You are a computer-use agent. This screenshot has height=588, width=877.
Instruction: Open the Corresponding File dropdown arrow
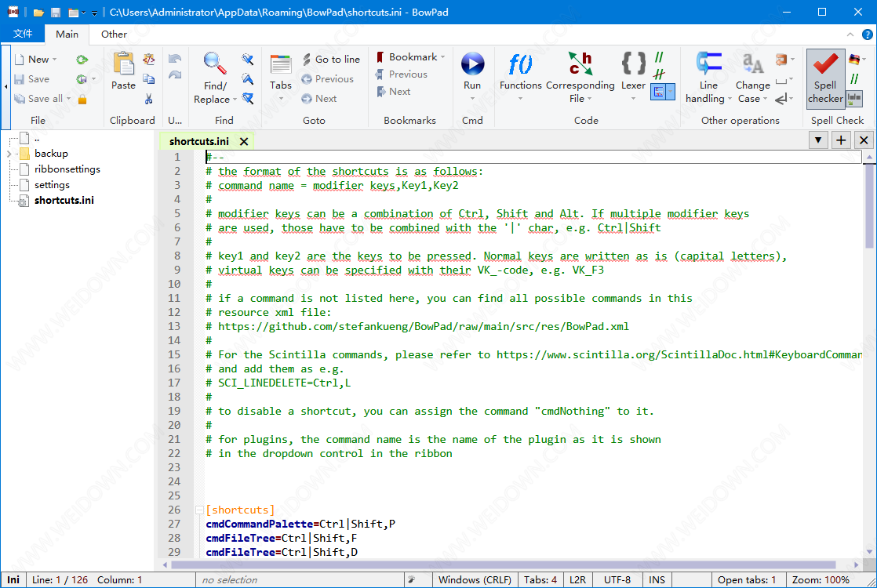[x=590, y=99]
